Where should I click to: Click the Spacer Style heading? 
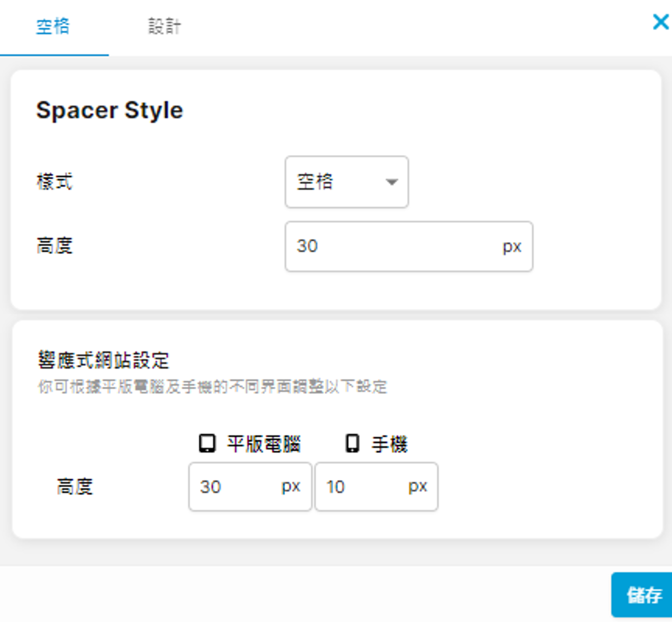pos(109,110)
